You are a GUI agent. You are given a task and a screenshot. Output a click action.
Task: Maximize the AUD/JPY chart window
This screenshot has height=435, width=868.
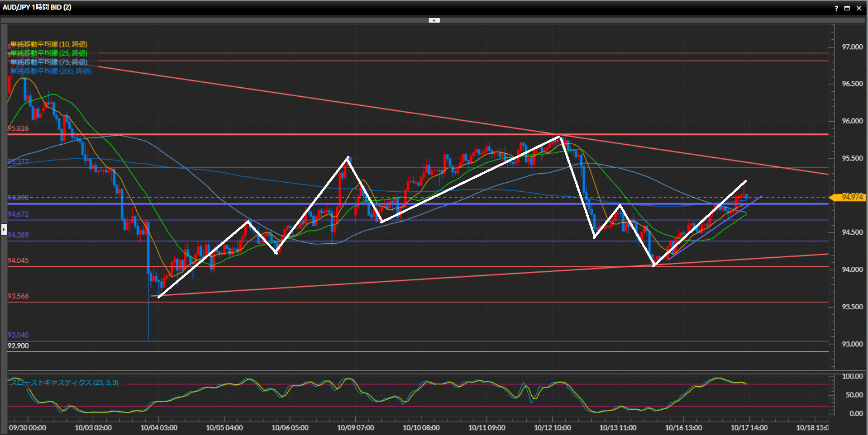[x=847, y=8]
